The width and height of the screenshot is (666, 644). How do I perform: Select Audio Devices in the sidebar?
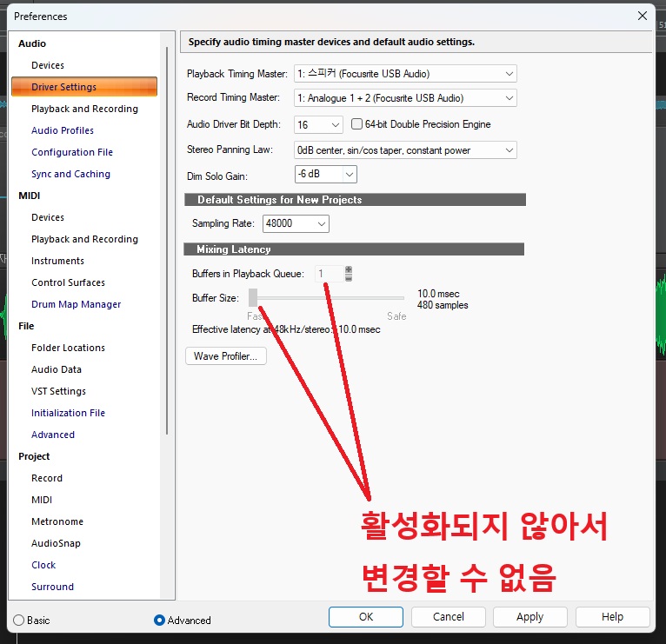click(x=48, y=65)
